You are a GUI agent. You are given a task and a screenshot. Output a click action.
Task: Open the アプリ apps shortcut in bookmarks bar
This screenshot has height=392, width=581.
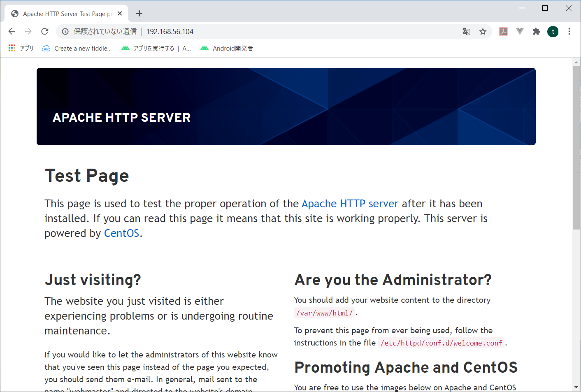(x=21, y=48)
